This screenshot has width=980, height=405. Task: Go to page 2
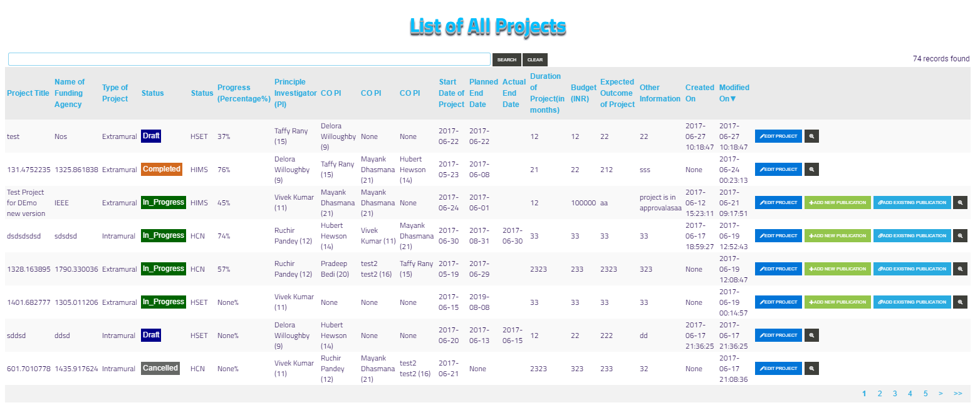[x=880, y=394]
